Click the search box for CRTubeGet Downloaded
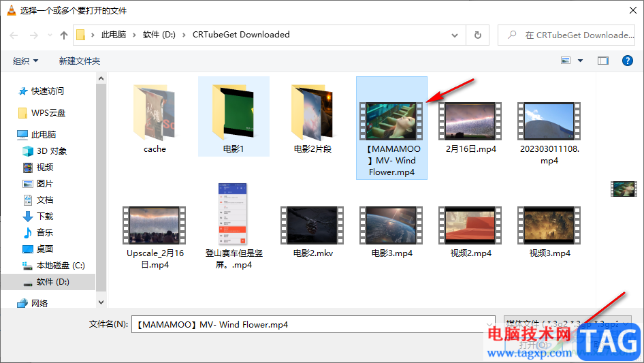644x363 pixels. [x=566, y=35]
